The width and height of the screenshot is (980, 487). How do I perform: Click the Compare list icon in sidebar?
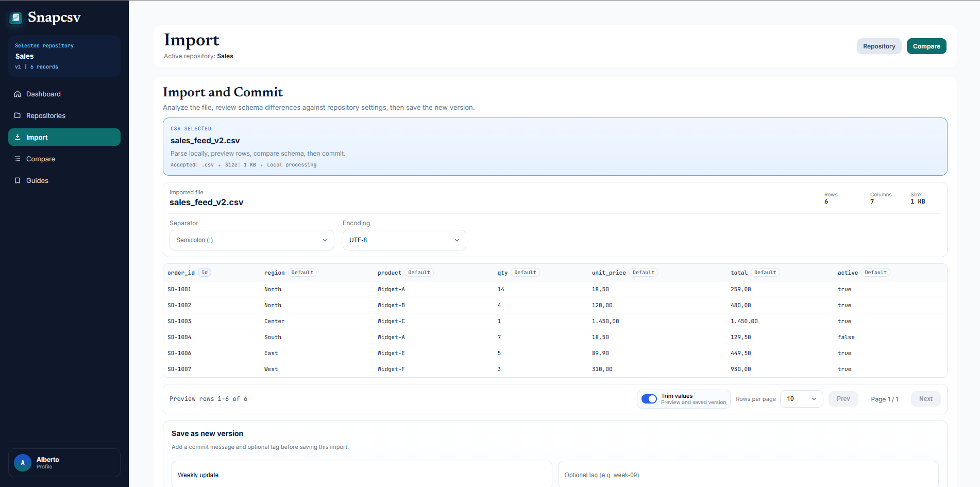(18, 159)
